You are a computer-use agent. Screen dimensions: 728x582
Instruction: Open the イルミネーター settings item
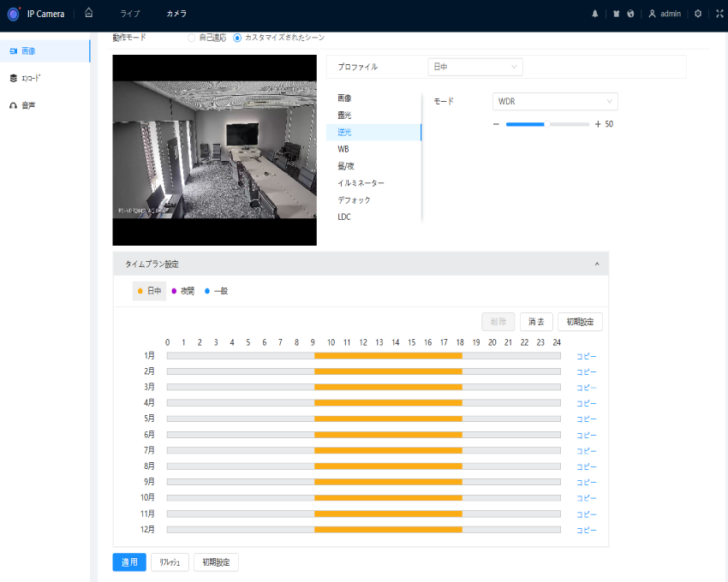[361, 183]
